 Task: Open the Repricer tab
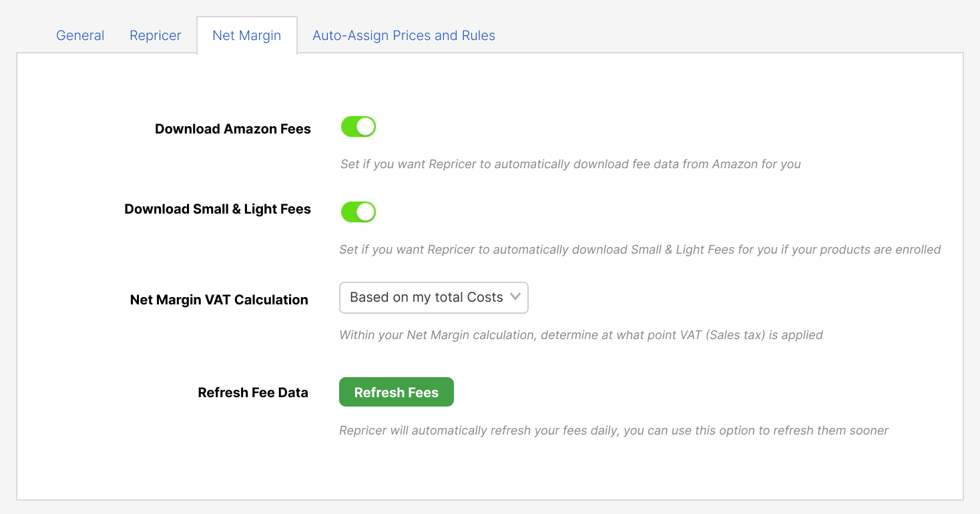tap(156, 35)
